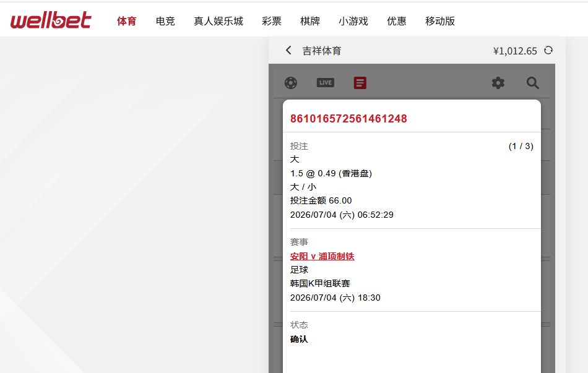The height and width of the screenshot is (373, 588).
Task: Open the red bet slip list icon
Action: click(360, 83)
